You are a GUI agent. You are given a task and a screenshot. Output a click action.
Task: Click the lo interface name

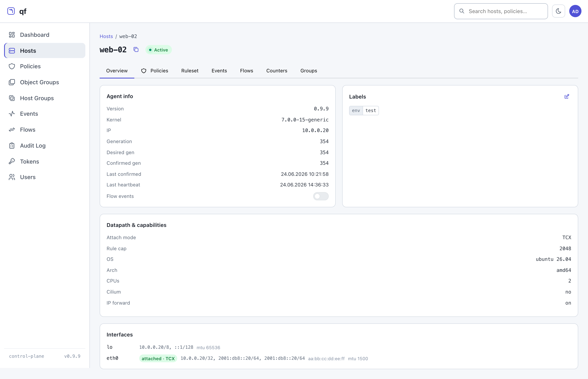click(x=110, y=347)
